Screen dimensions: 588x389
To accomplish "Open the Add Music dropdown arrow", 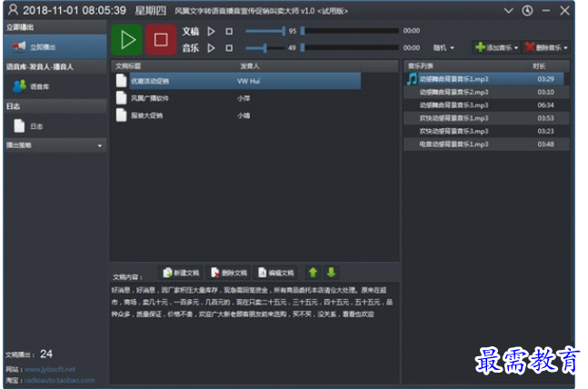I will pos(516,47).
